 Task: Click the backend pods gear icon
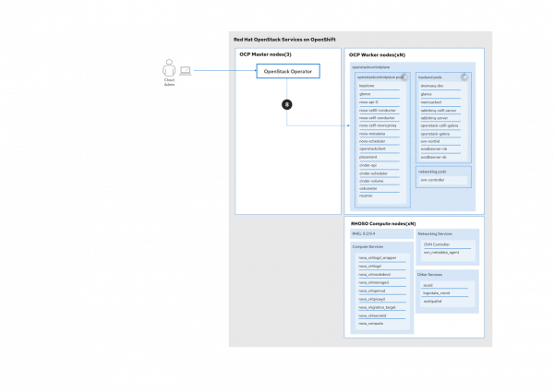[x=464, y=77]
